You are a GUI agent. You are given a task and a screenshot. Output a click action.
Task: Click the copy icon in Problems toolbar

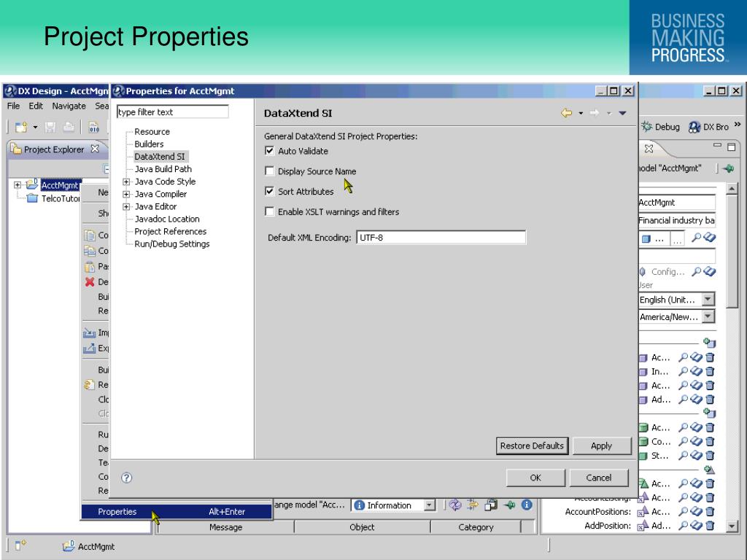(x=491, y=505)
